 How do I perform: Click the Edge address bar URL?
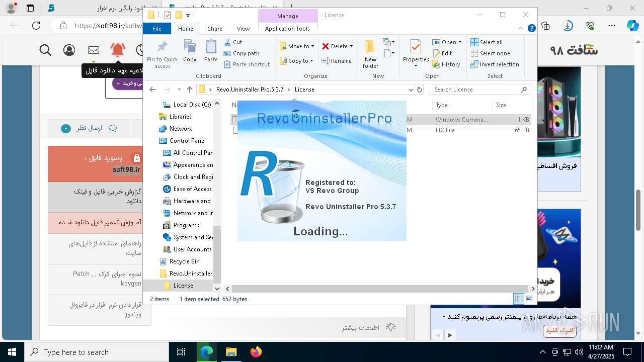point(108,26)
